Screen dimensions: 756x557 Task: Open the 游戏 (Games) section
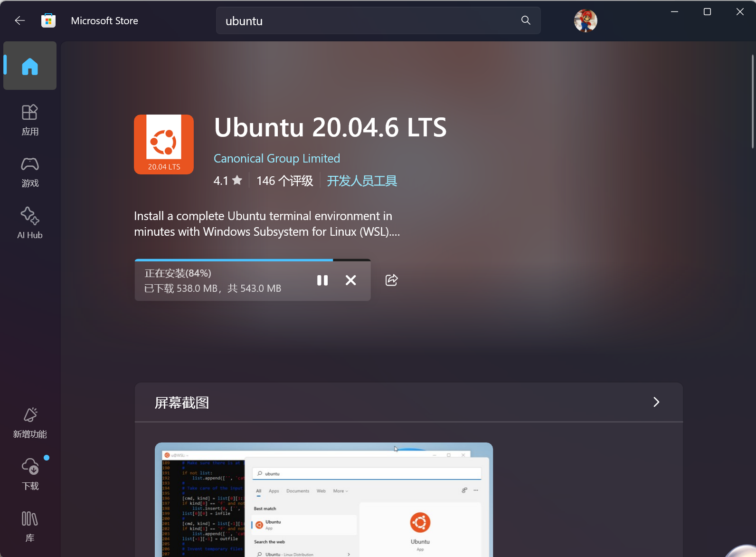point(30,172)
